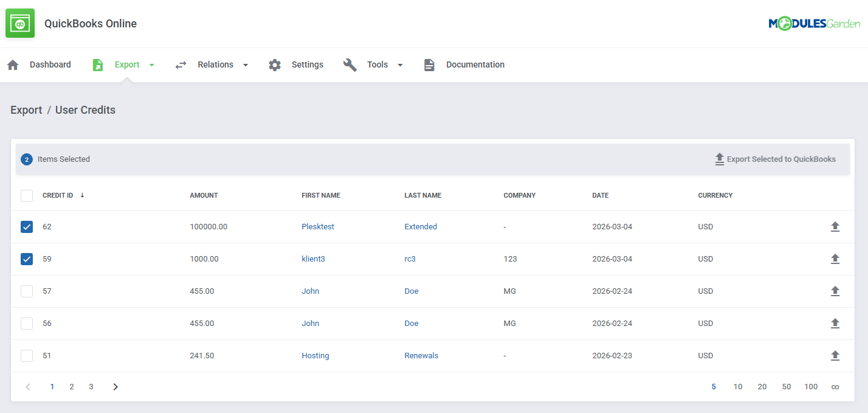The height and width of the screenshot is (413, 868).
Task: Toggle the select-all header checkbox
Action: coord(27,196)
